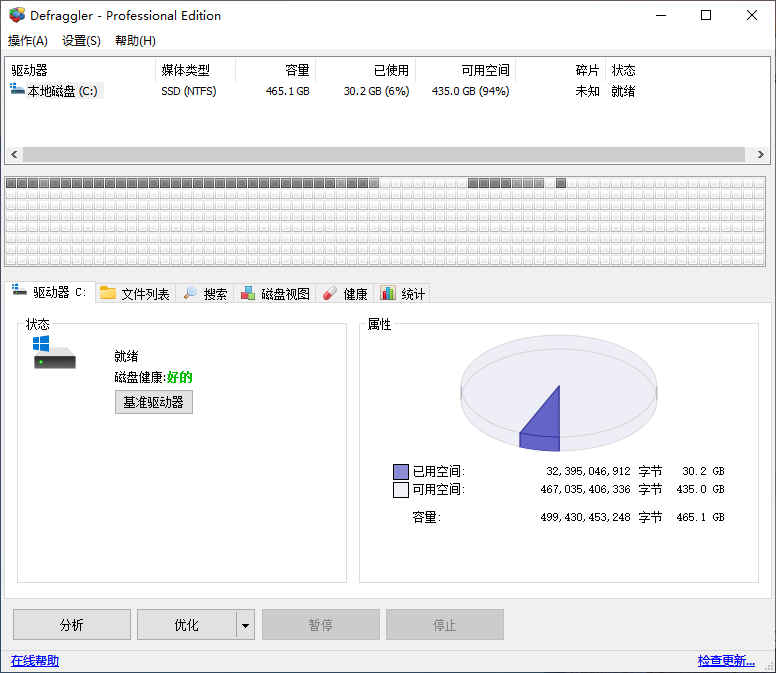Click the Defraggler app icon in title bar
Image resolution: width=776 pixels, height=673 pixels.
point(17,15)
